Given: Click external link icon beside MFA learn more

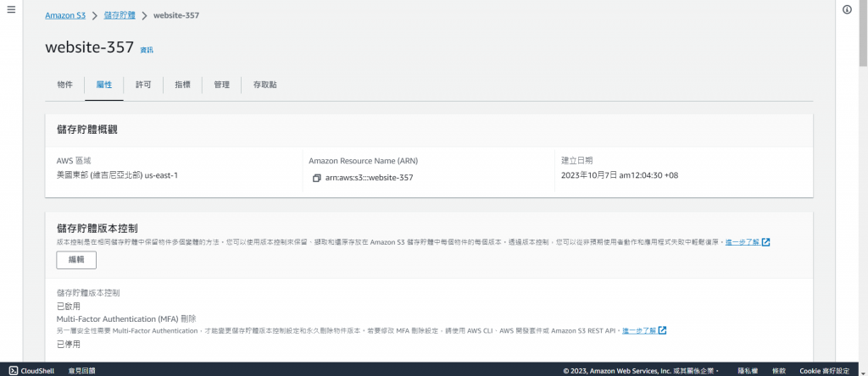Looking at the screenshot, I should pyautogui.click(x=663, y=330).
